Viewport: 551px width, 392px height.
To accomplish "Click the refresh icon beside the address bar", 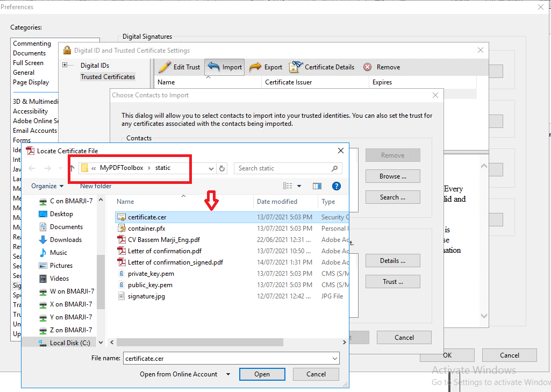I will coord(222,168).
